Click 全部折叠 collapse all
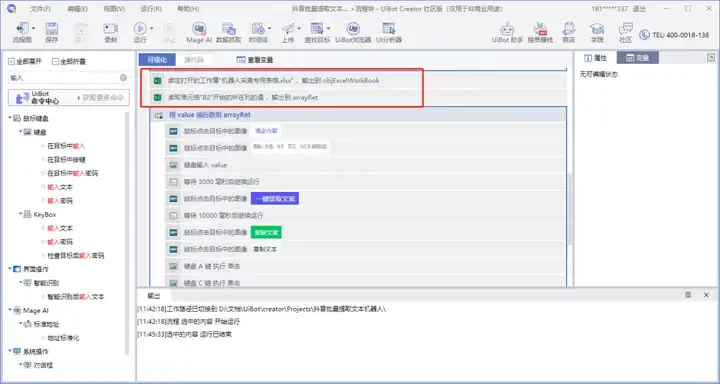Image resolution: width=720 pixels, height=384 pixels. [x=69, y=62]
